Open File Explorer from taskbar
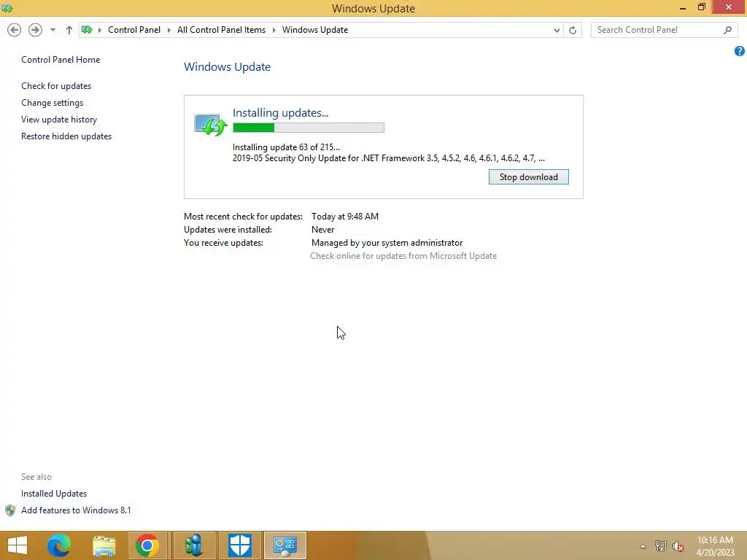This screenshot has height=560, width=747. 104,545
